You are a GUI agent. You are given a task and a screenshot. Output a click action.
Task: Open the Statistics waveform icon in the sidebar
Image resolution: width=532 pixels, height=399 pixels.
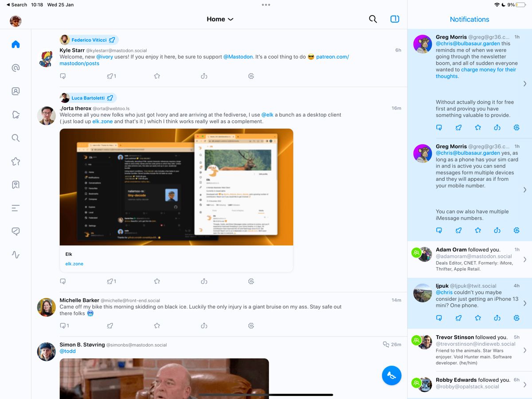16,255
